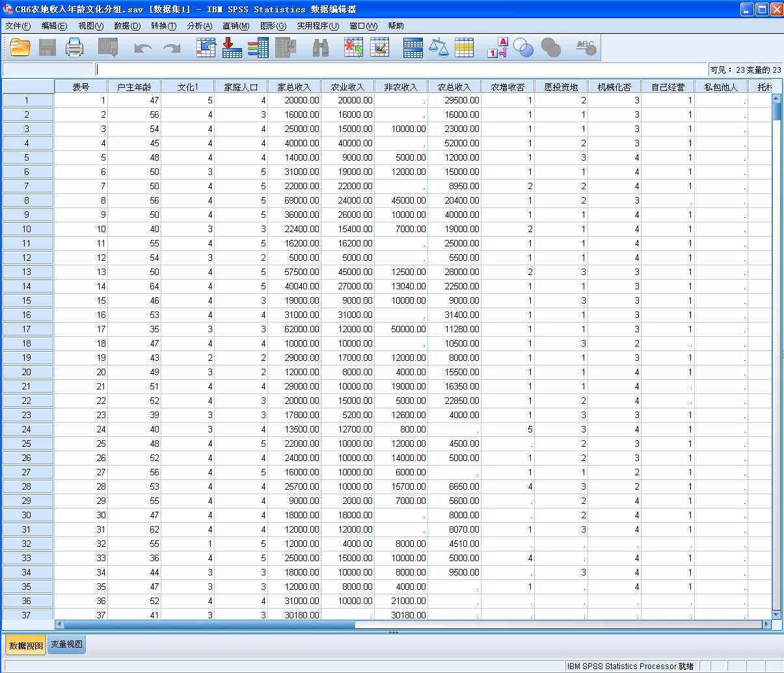
Task: Click cell 13040.00 in 非农收入 column
Action: point(401,286)
